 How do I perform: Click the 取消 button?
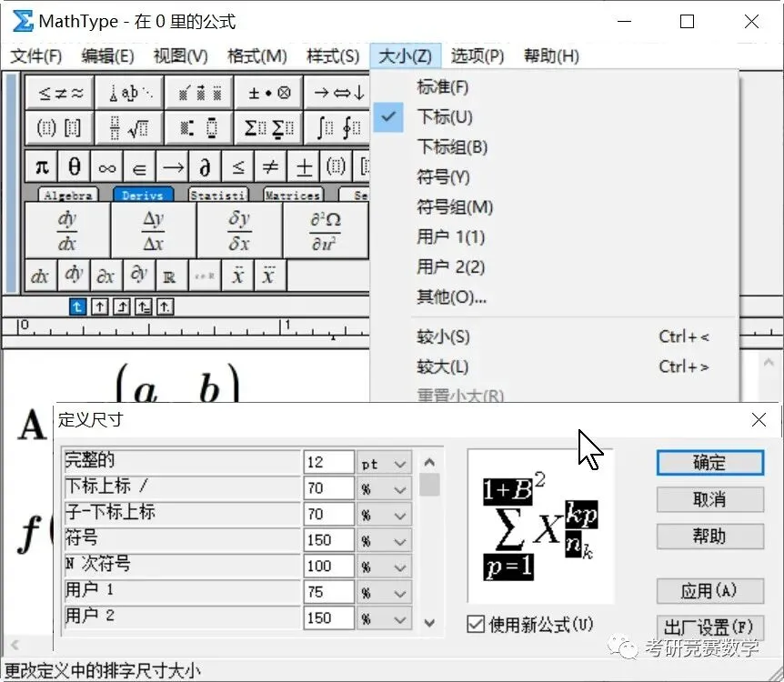tap(710, 499)
